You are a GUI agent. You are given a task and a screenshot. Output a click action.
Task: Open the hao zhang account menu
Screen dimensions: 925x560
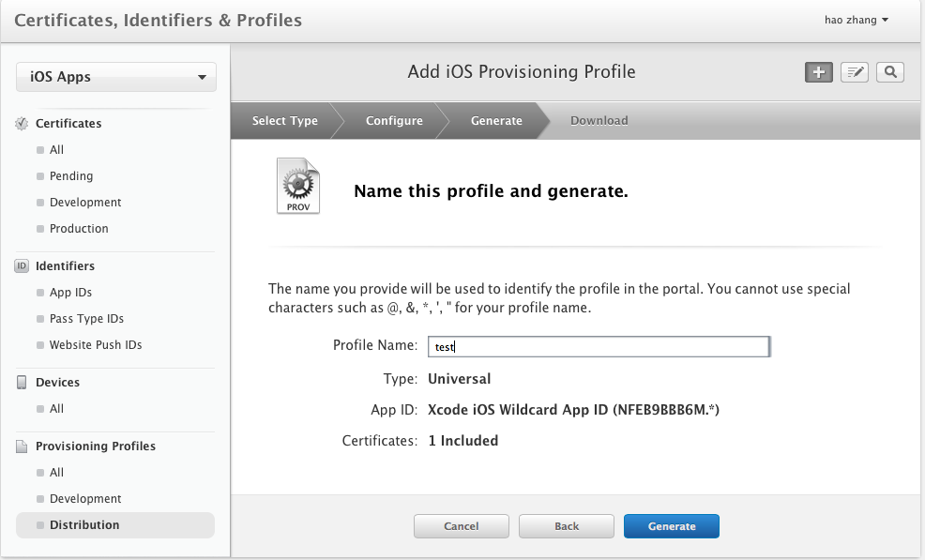(854, 20)
